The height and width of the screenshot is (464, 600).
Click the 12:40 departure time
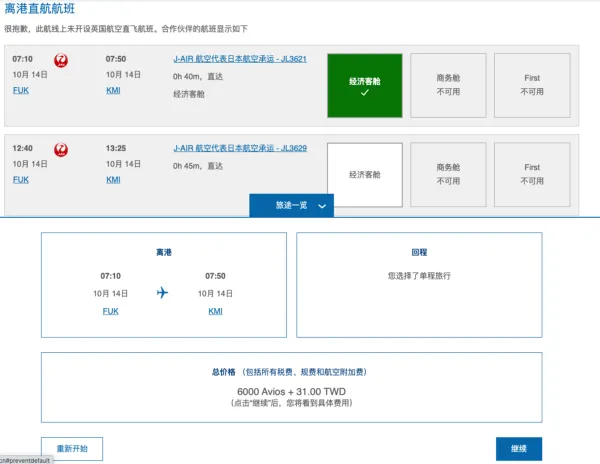coord(23,148)
